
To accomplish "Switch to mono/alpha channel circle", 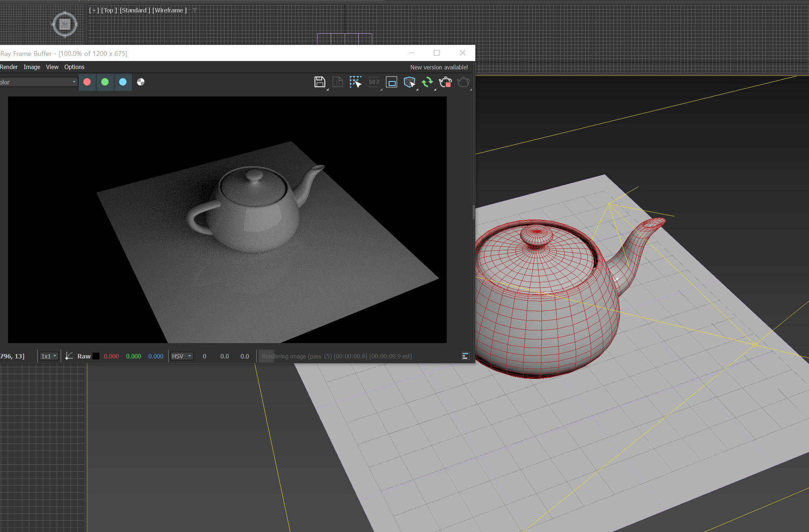I will (x=141, y=82).
